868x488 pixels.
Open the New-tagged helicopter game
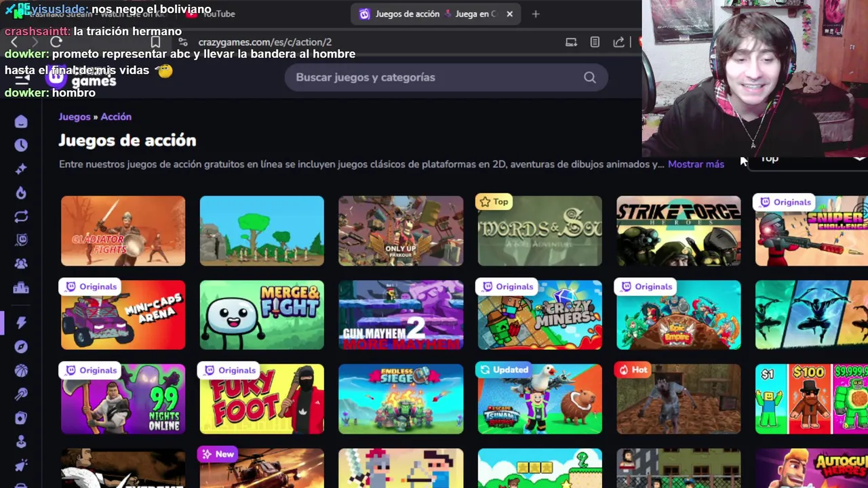(x=262, y=468)
